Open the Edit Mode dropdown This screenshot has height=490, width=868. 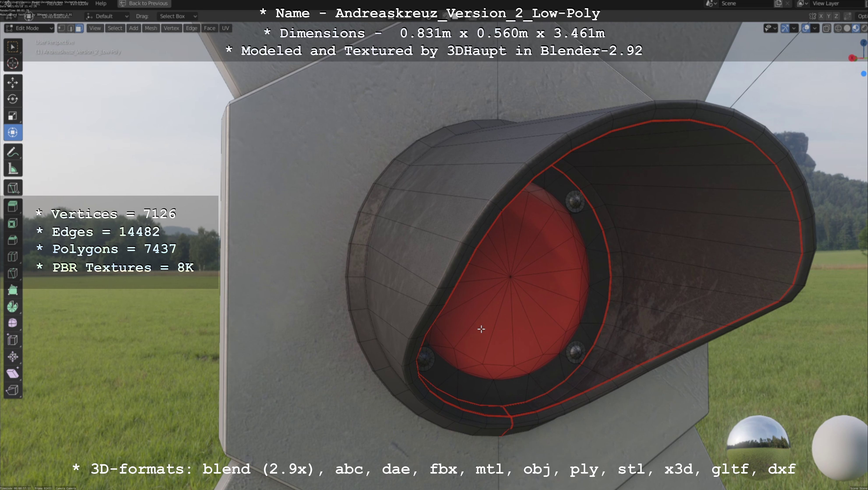(x=29, y=28)
